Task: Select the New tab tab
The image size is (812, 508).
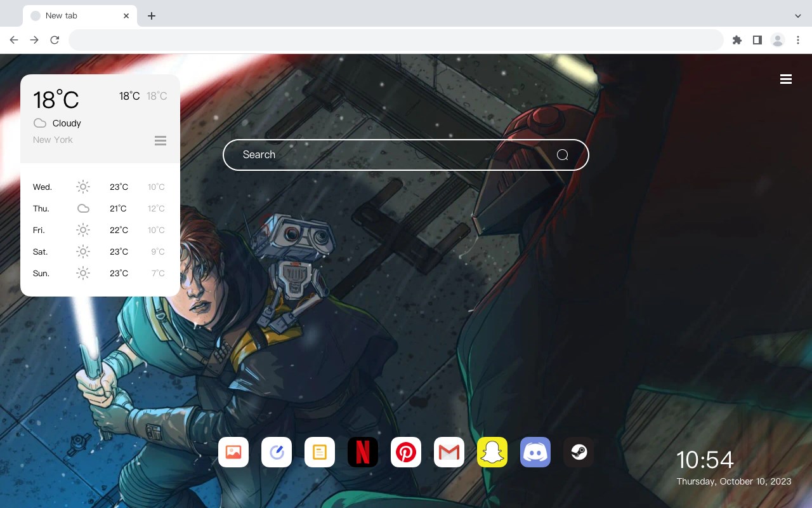Action: [80, 16]
